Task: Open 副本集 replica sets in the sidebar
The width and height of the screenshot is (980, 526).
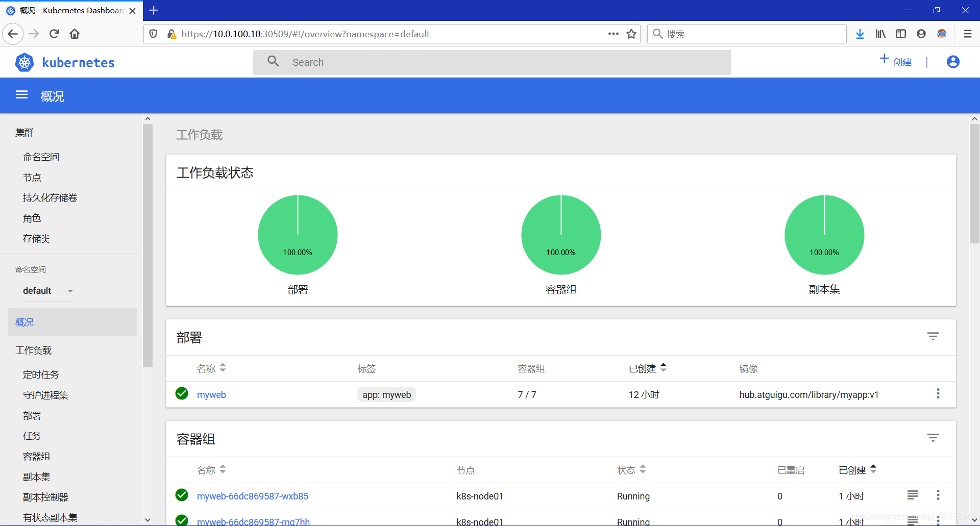Action: (x=36, y=477)
